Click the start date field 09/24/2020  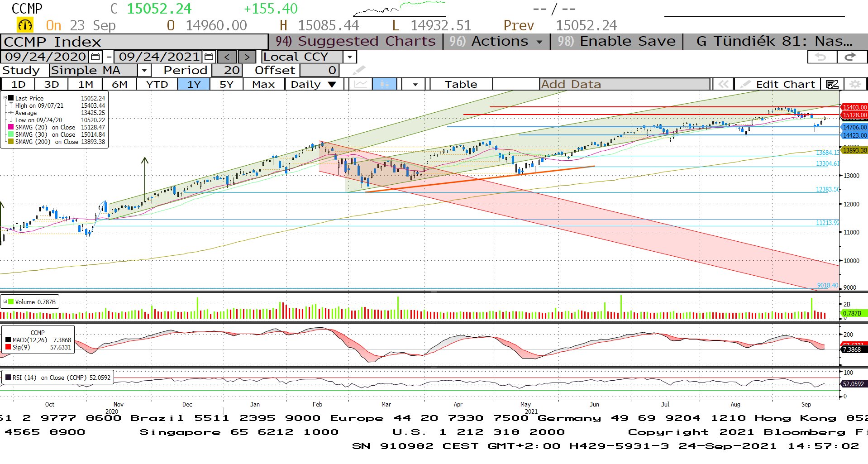(45, 57)
